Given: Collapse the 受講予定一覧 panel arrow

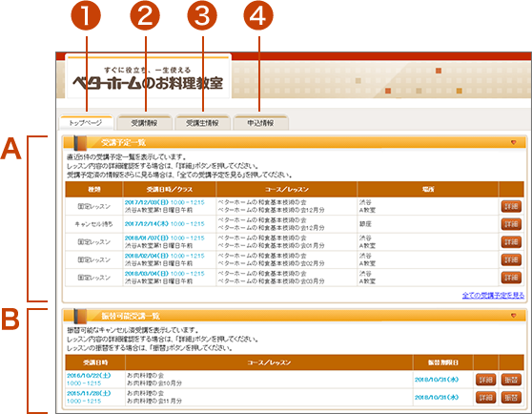Looking at the screenshot, I should click(x=513, y=142).
